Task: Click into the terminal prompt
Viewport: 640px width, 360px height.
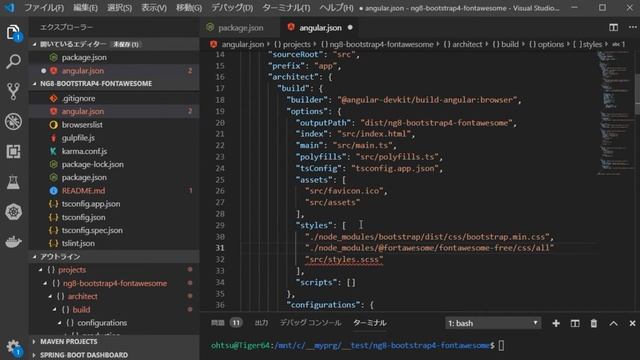Action: (x=501, y=346)
